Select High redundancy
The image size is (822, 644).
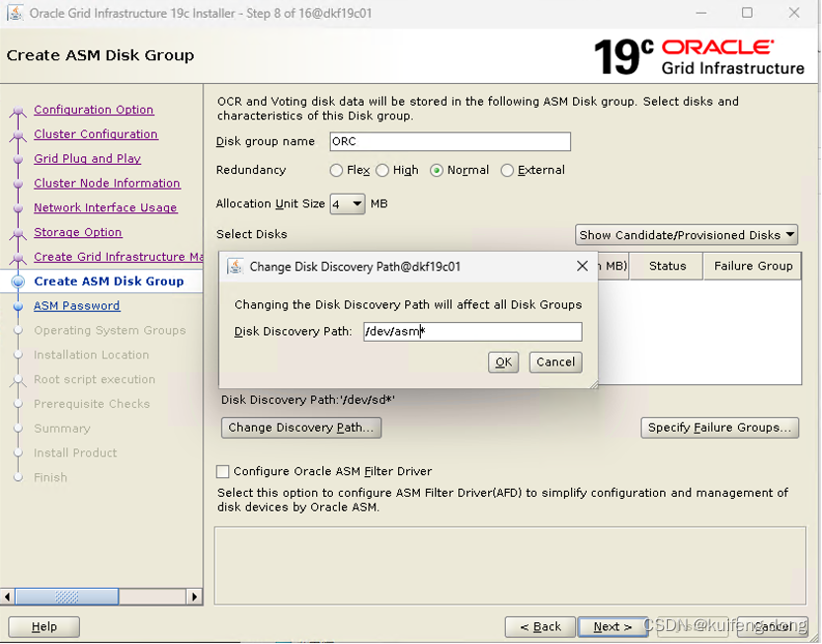(x=383, y=170)
